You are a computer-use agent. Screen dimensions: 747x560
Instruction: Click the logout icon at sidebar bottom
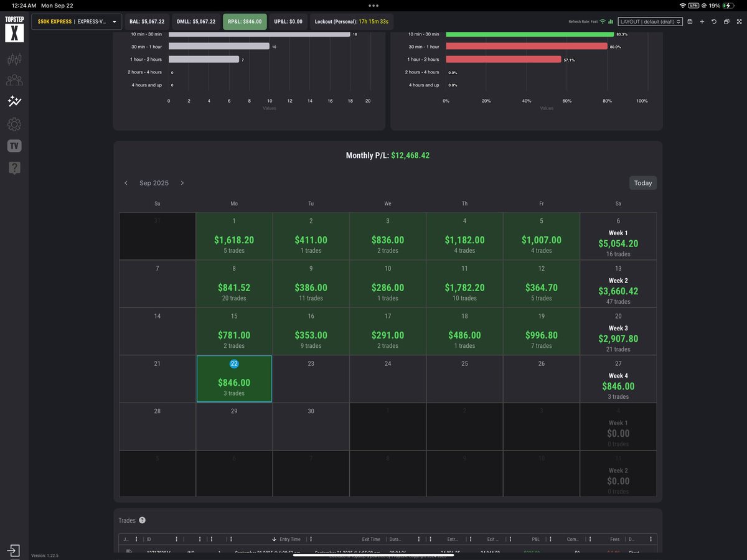(x=13, y=551)
